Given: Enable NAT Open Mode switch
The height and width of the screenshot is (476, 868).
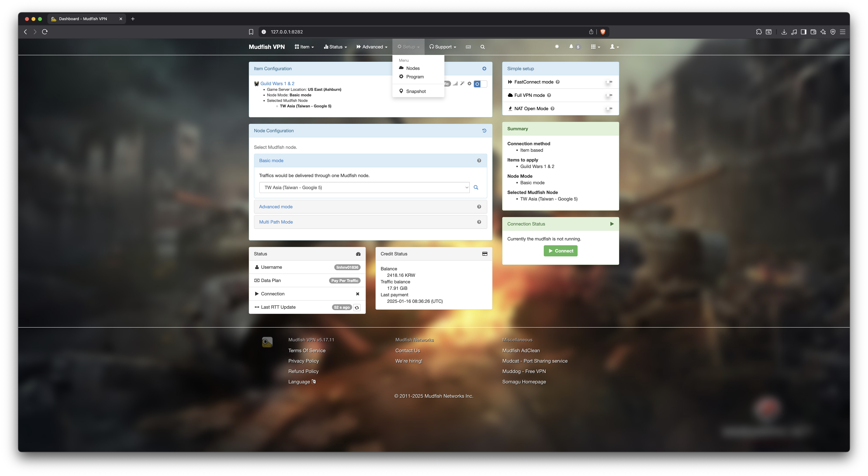Looking at the screenshot, I should (609, 109).
